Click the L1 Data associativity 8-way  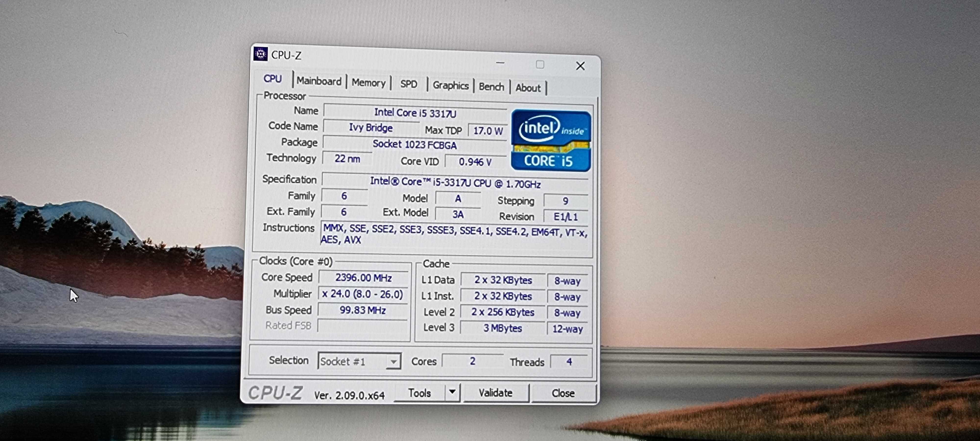pos(567,281)
